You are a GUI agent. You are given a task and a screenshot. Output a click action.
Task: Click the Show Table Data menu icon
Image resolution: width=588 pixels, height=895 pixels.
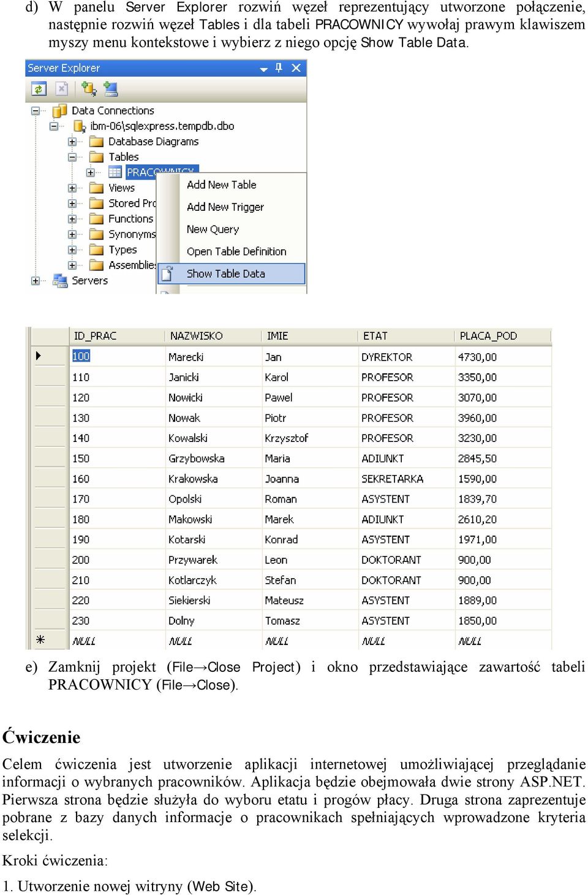167,274
